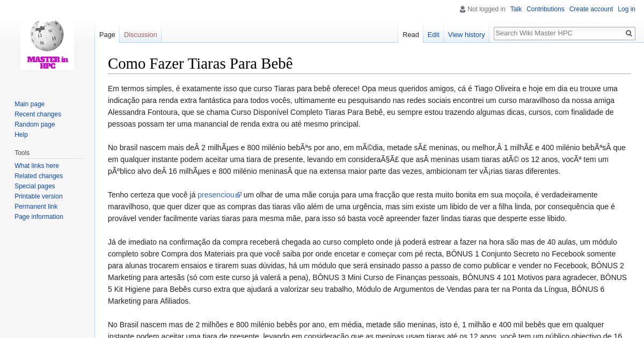Switch to the Page tab

click(107, 34)
